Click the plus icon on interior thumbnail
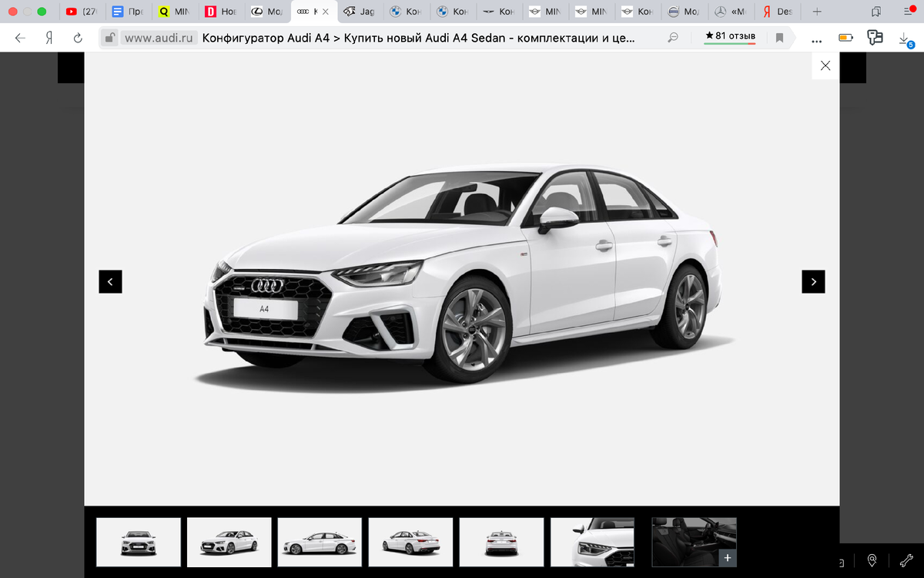 [728, 558]
